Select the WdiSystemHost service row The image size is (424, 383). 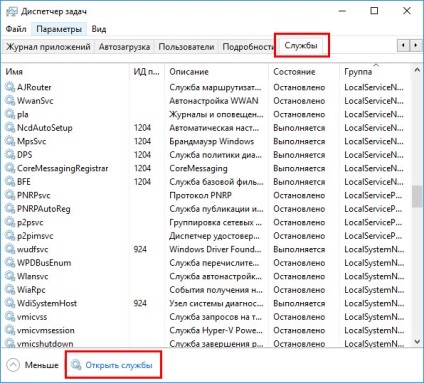click(207, 303)
